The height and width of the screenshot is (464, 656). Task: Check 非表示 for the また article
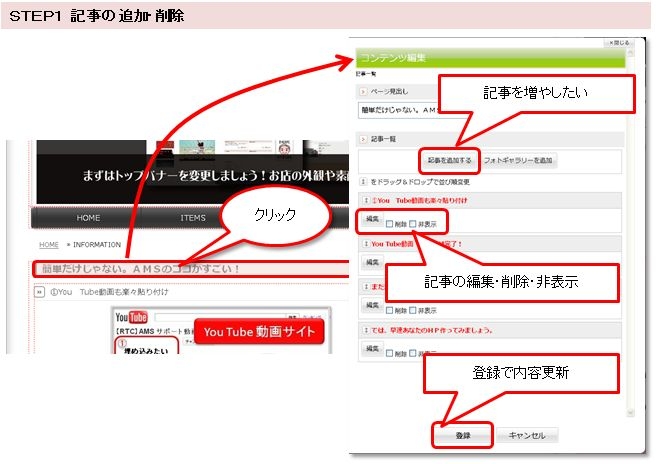413,310
